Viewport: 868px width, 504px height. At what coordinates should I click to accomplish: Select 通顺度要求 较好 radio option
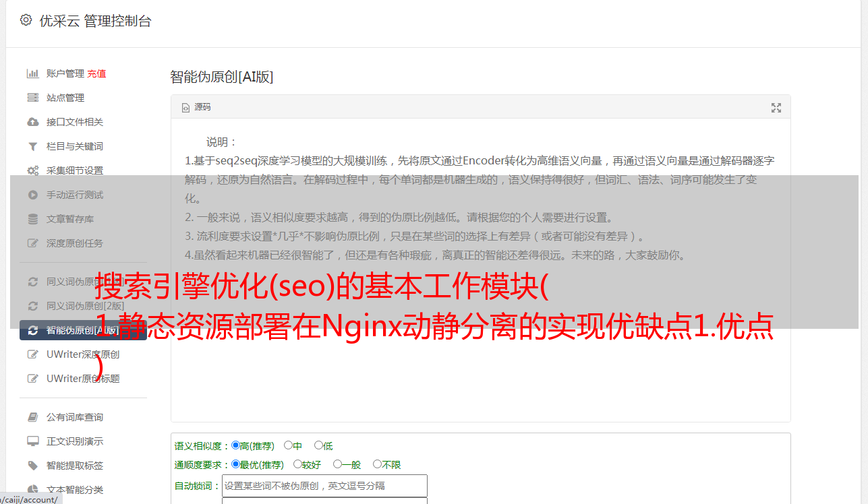(x=297, y=464)
